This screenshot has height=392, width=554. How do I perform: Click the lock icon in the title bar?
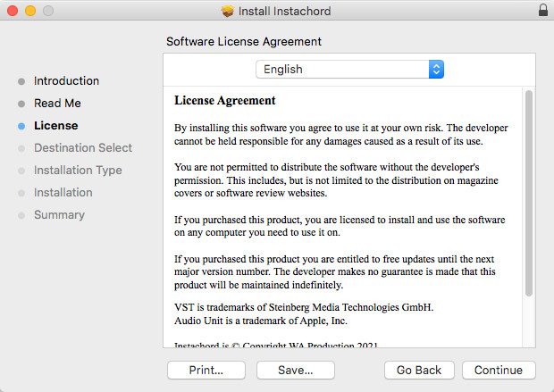(543, 11)
